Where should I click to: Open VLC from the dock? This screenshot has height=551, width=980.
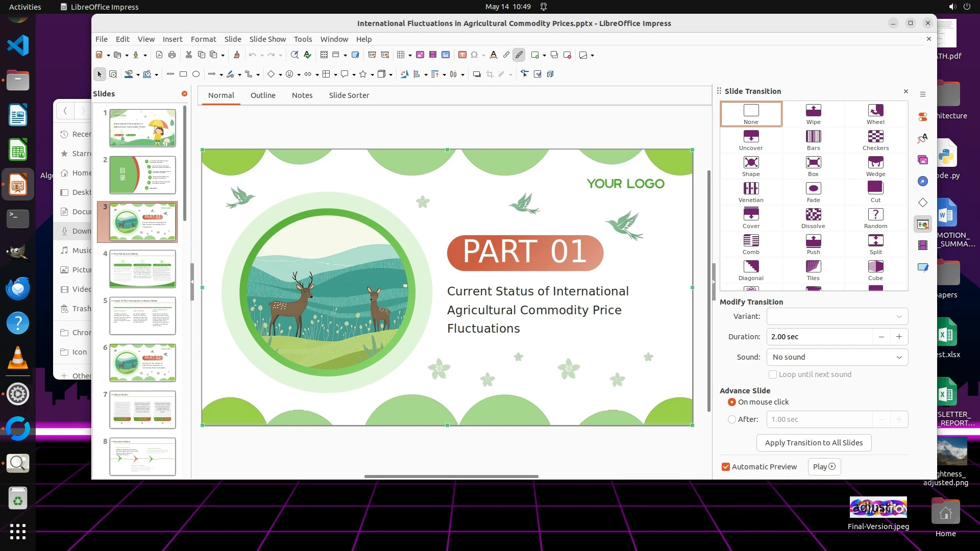tap(18, 358)
